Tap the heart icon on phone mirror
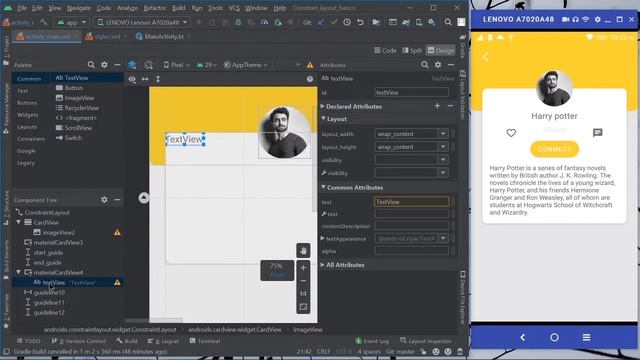Viewport: 640px width, 360px height. [x=511, y=133]
